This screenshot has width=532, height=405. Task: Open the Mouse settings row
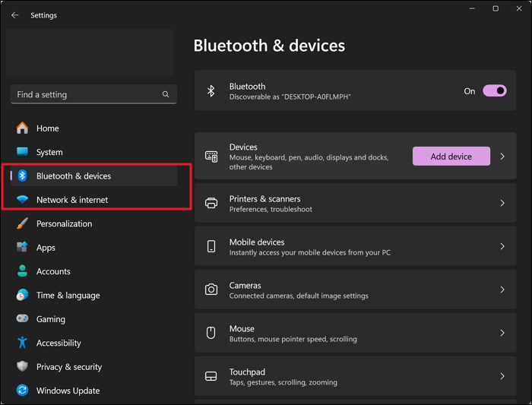(355, 333)
